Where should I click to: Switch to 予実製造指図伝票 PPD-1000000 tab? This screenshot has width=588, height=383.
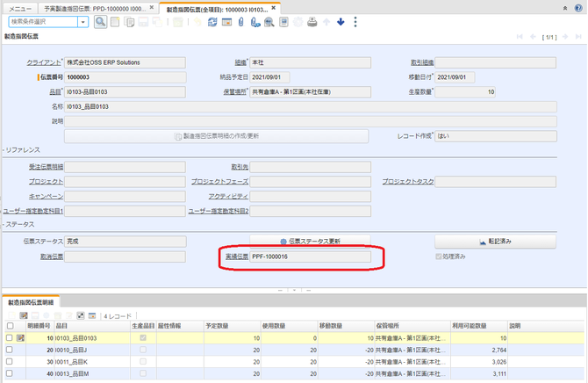[x=95, y=8]
